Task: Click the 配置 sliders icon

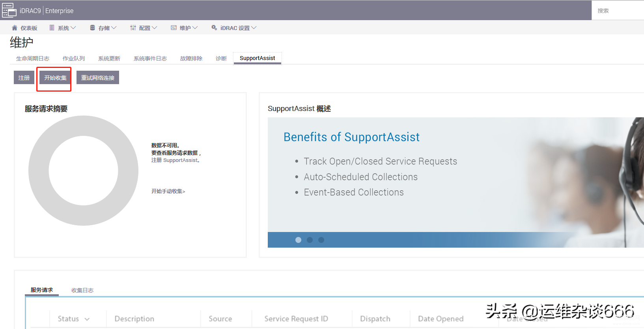Action: pyautogui.click(x=133, y=28)
